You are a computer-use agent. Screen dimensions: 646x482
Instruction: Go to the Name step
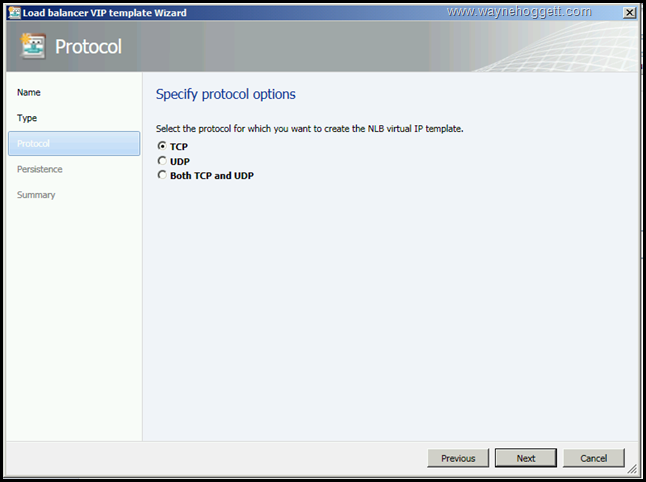[x=29, y=92]
